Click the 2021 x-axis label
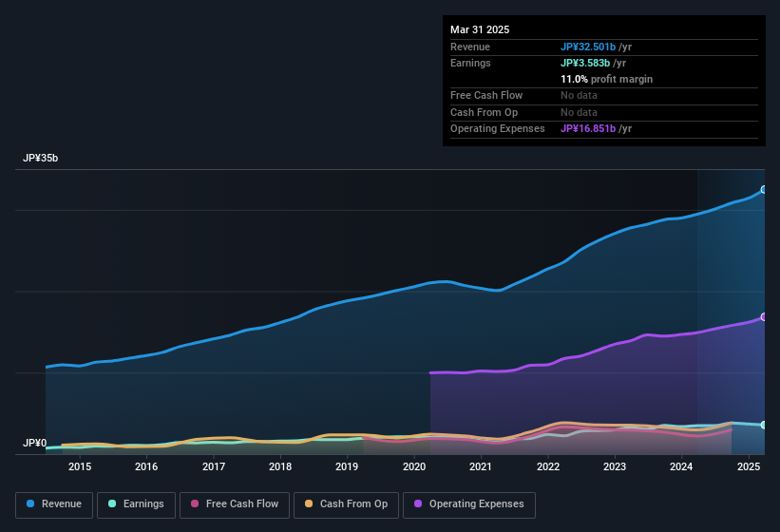Viewport: 780px width, 532px height. [481, 466]
